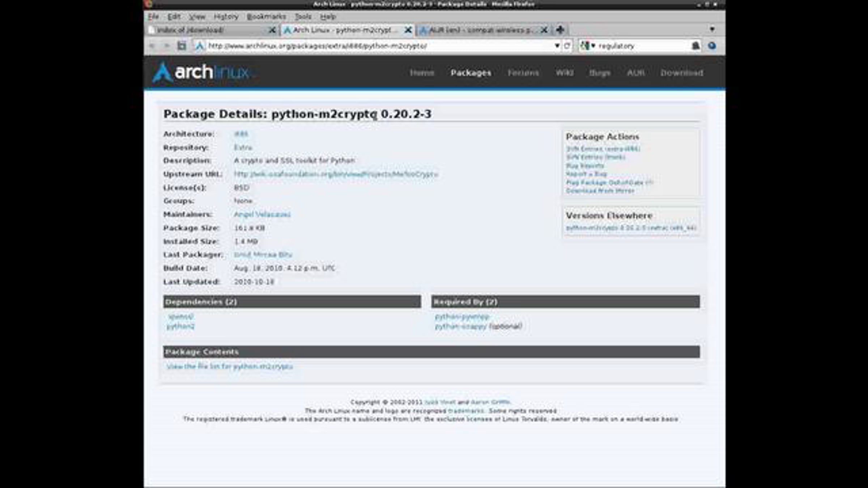The height and width of the screenshot is (488, 868).
Task: Open the Tools menu
Action: [303, 17]
